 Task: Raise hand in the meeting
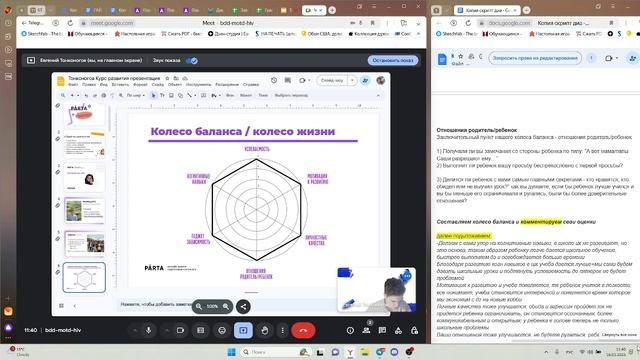264,330
